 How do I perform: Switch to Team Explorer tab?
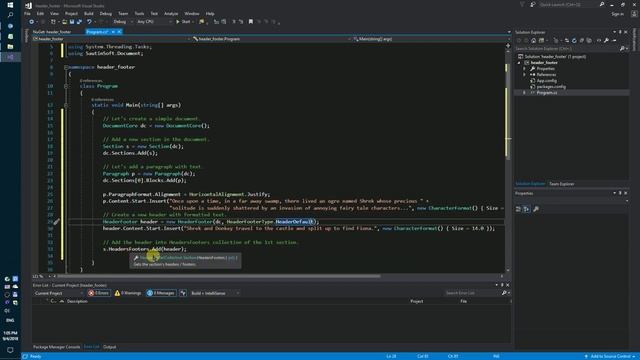(562, 184)
